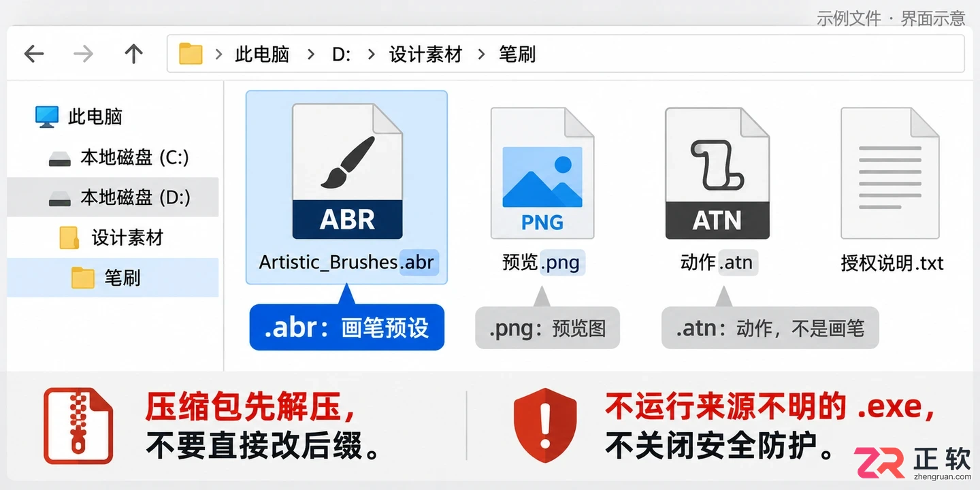980x490 pixels.
Task: Click the forward navigation arrow
Action: (x=83, y=54)
